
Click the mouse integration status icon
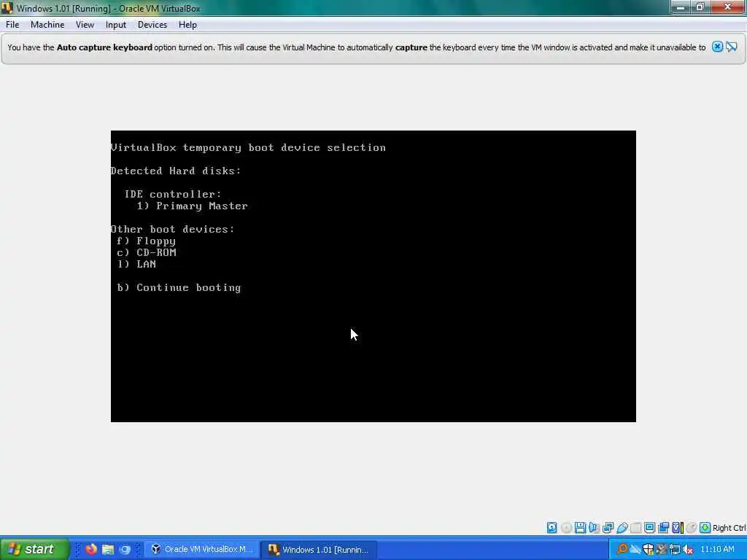click(692, 528)
